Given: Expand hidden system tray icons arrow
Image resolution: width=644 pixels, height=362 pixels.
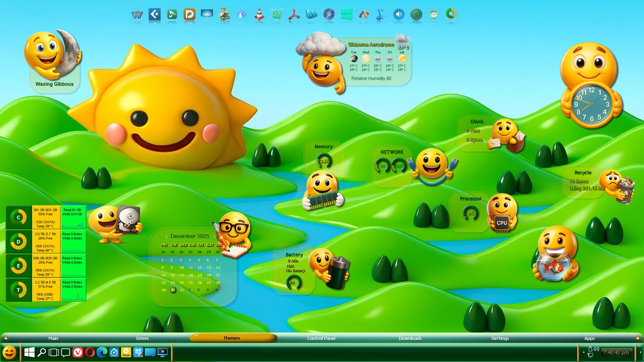Looking at the screenshot, I should (x=584, y=352).
